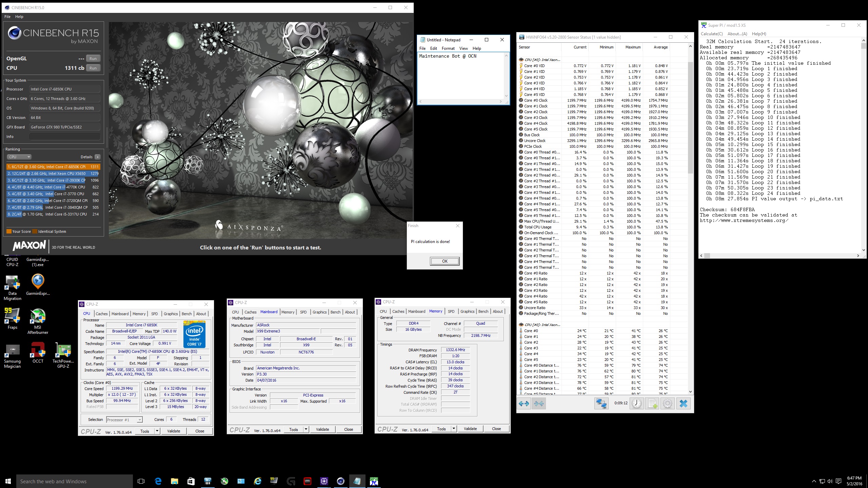The width and height of the screenshot is (868, 488).
Task: Open TechPowerUp GPU-Z desktop icon
Action: coord(63,351)
